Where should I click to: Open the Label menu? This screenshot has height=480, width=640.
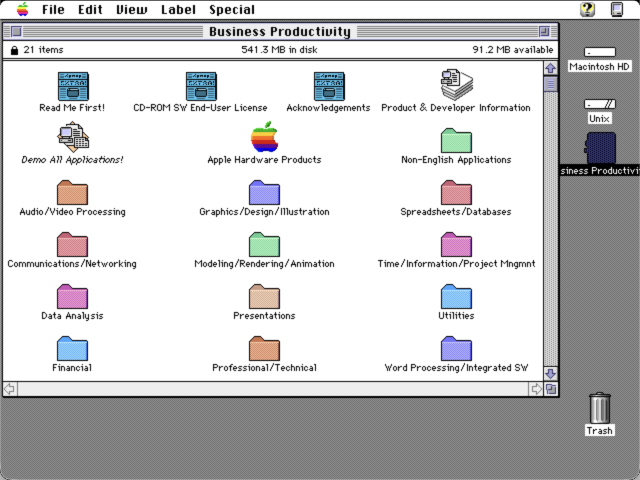(x=178, y=9)
